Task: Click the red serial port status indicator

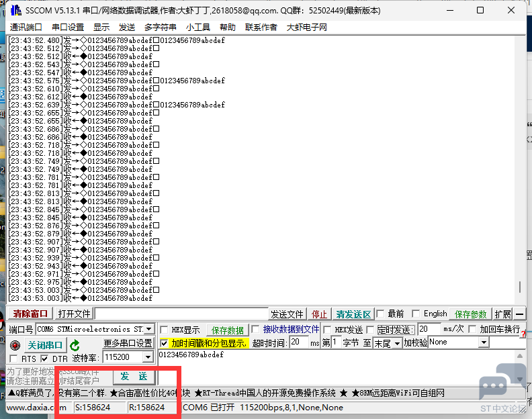Action: click(x=15, y=345)
